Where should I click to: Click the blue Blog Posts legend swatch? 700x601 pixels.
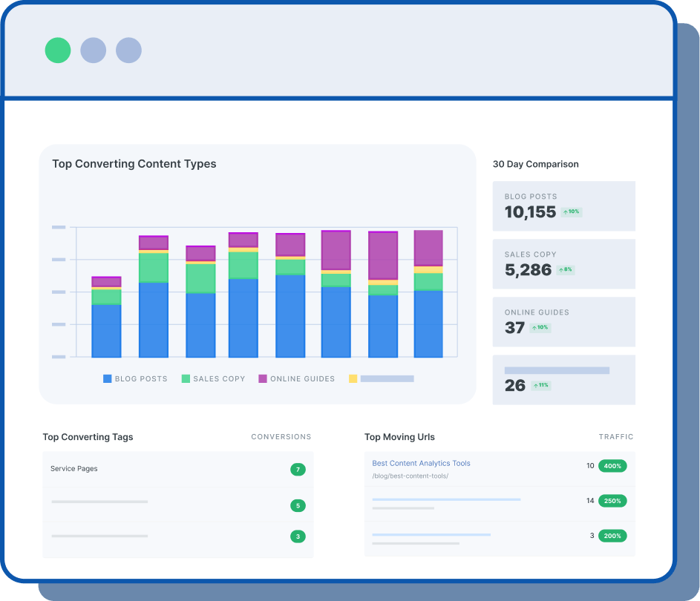coord(108,378)
